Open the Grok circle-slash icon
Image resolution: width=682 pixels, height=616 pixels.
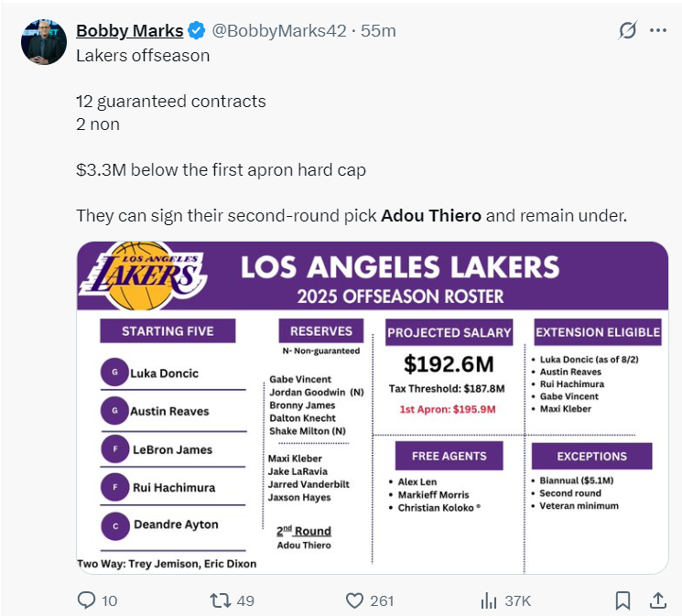pyautogui.click(x=627, y=30)
